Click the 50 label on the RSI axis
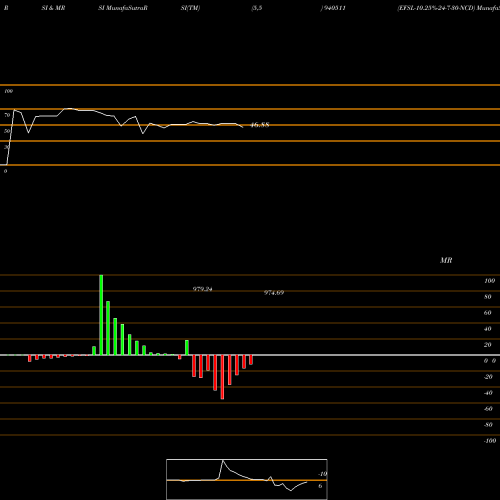This screenshot has width=500, height=500. coord(7,131)
